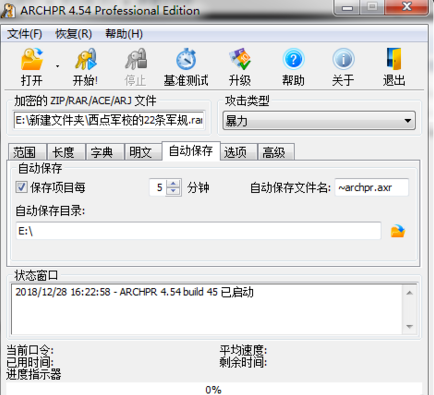Uncheck the 保存项目每 checkbox
The image size is (434, 395).
point(21,187)
